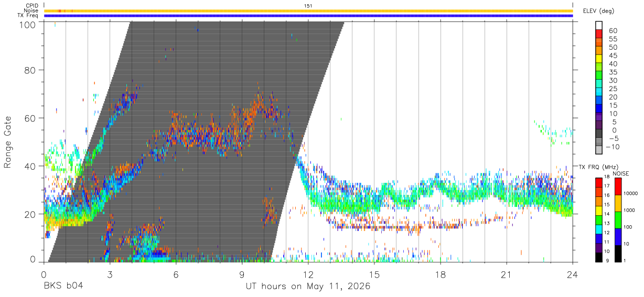
Task: Click the '40' tick label on the Range Gate axis
Action: [31, 166]
